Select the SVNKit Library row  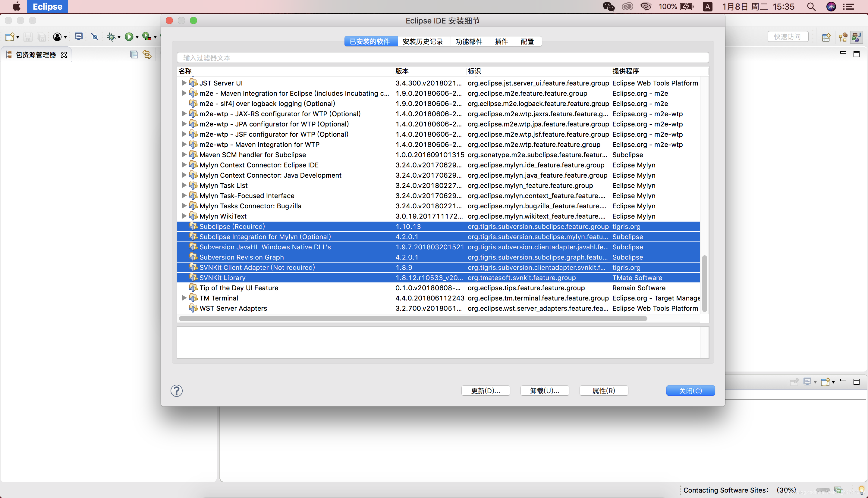click(439, 278)
